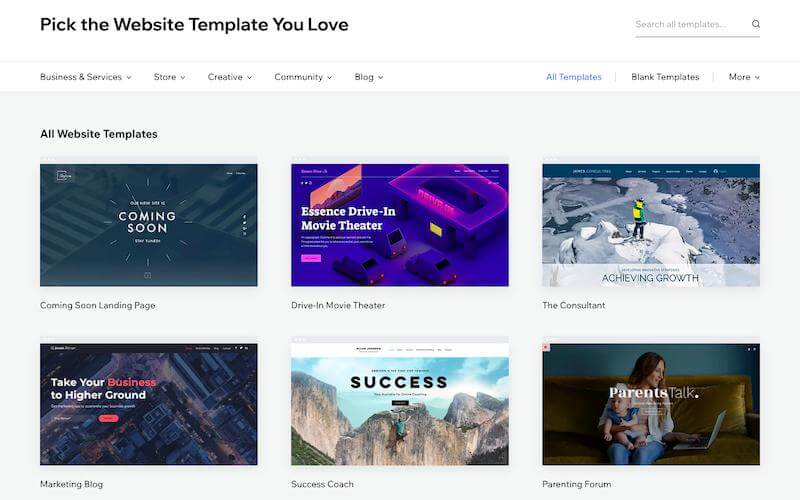Image resolution: width=800 pixels, height=500 pixels.
Task: Expand the Blog category menu
Action: [x=368, y=77]
